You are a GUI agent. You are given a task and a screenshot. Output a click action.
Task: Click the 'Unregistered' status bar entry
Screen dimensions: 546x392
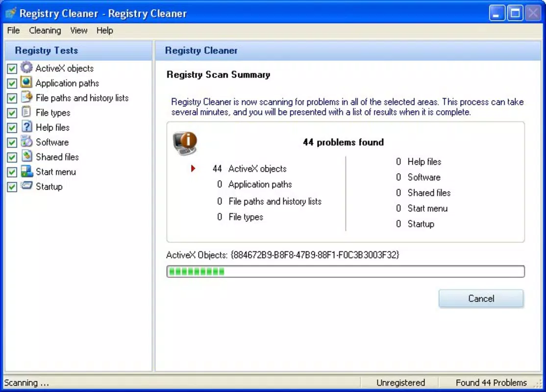[x=400, y=383]
